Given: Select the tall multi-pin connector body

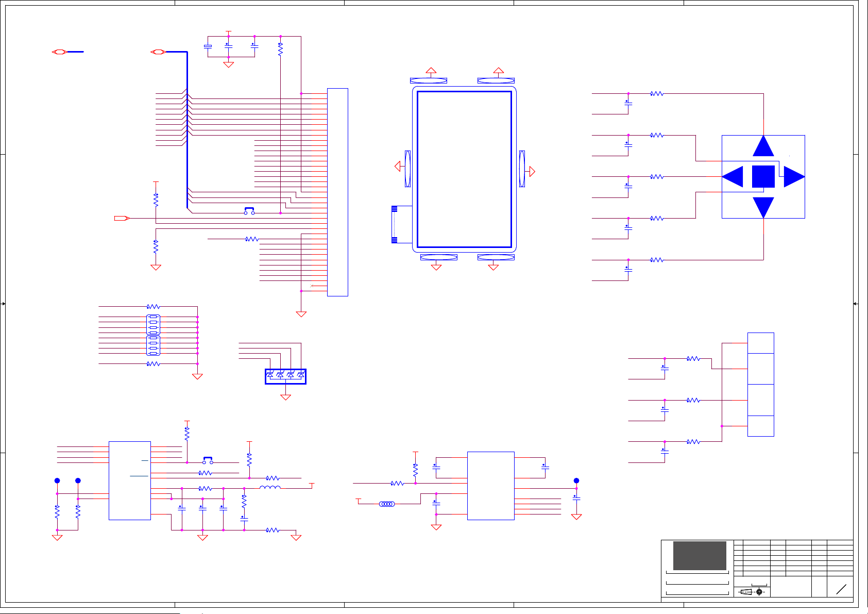Looking at the screenshot, I should tap(337, 192).
